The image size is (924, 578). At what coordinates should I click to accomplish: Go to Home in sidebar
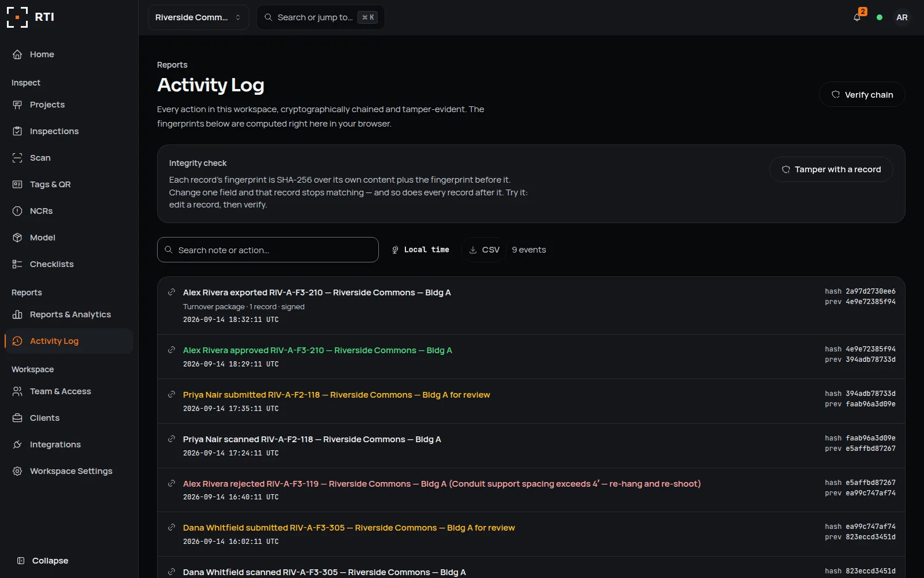click(69, 54)
